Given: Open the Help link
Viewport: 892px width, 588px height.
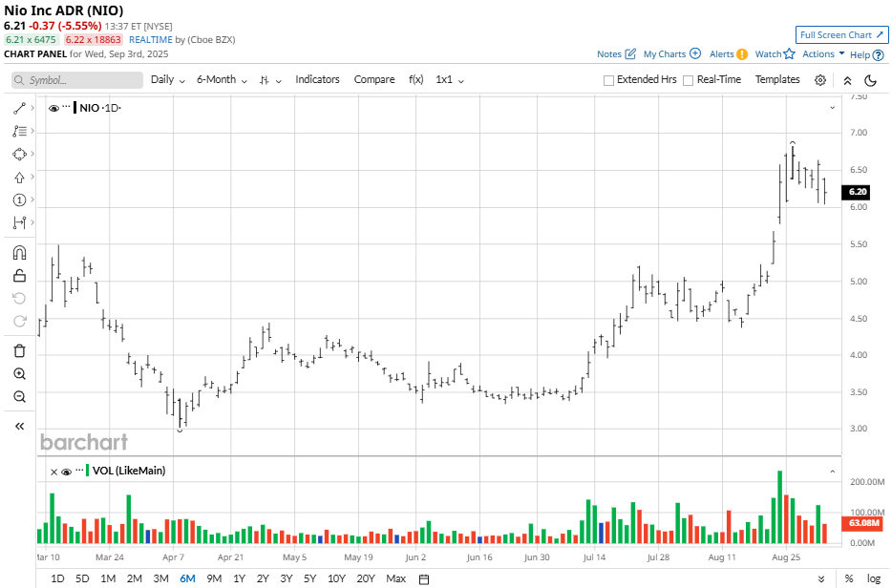Looking at the screenshot, I should [866, 54].
